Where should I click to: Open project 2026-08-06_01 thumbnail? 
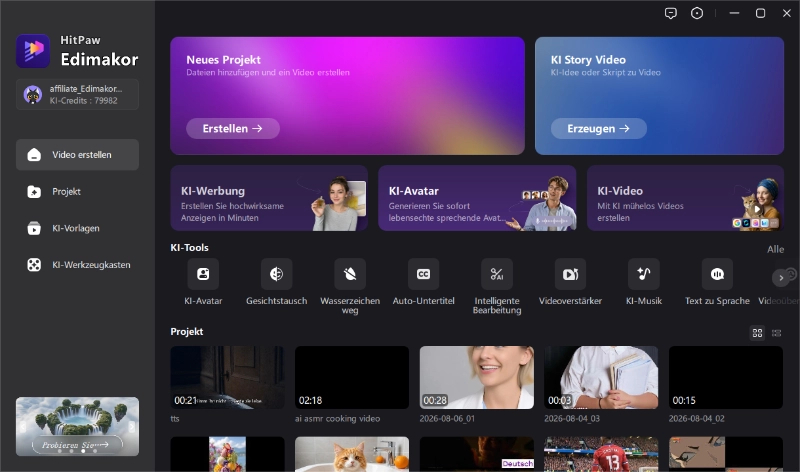click(477, 378)
